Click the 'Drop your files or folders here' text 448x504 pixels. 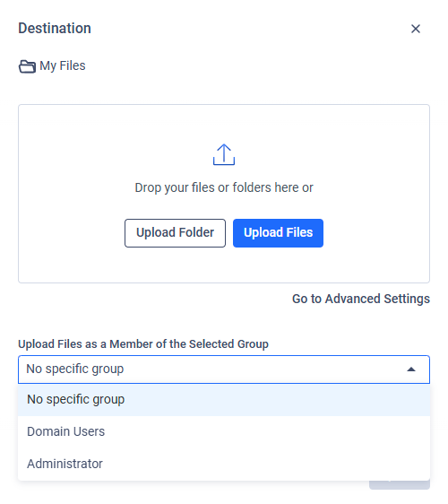pyautogui.click(x=224, y=187)
